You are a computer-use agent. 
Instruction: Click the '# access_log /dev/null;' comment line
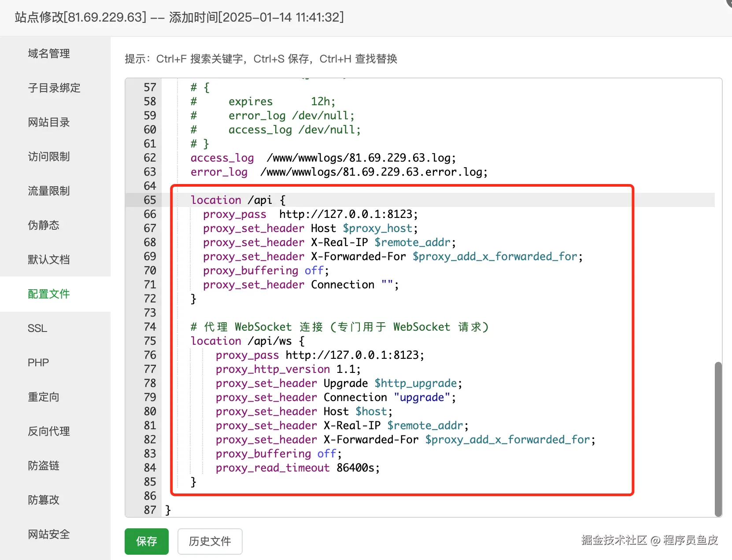(276, 129)
